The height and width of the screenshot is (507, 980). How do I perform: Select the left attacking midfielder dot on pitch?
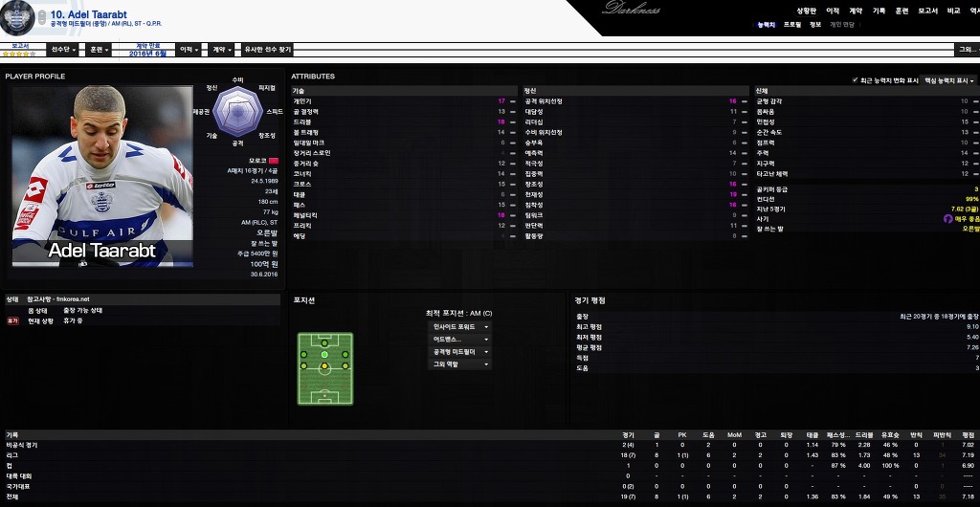pyautogui.click(x=303, y=355)
